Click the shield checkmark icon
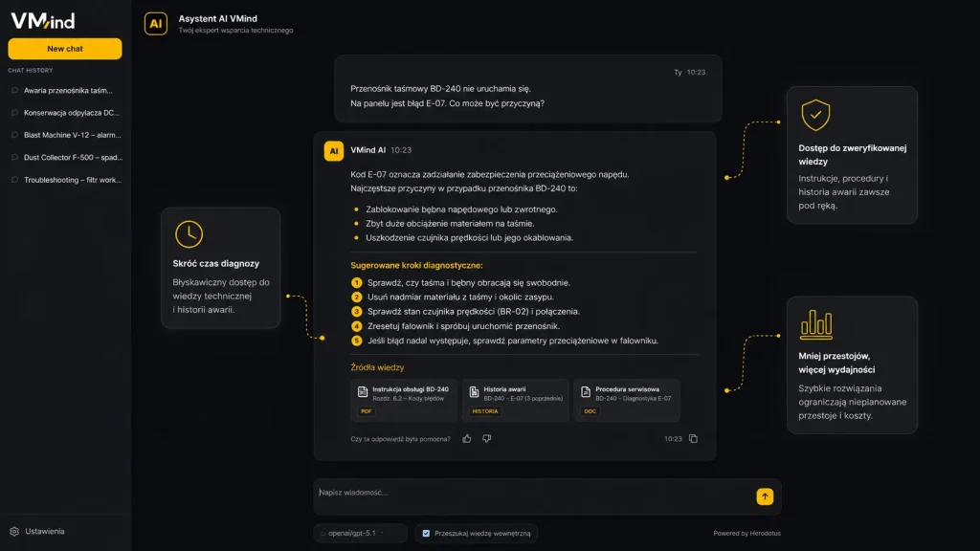Viewport: 980px width, 551px height. click(815, 115)
